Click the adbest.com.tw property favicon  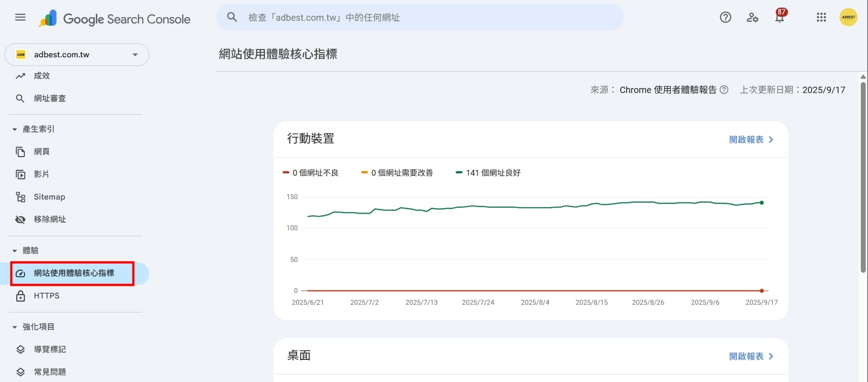click(21, 55)
